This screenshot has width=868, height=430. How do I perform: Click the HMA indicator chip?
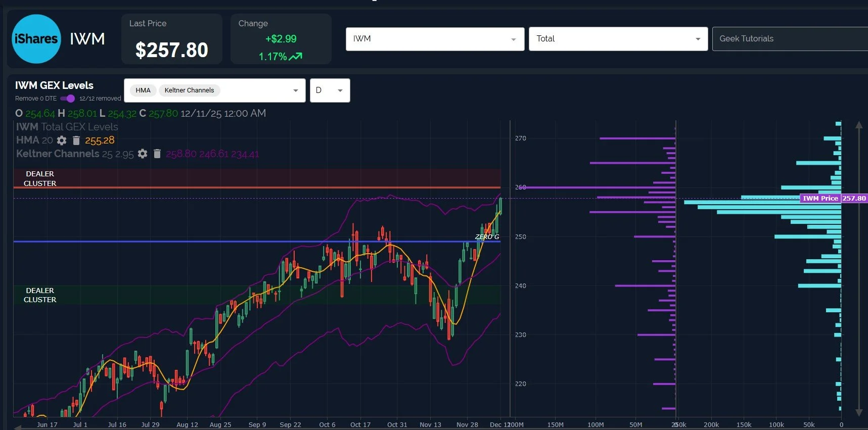click(x=143, y=90)
